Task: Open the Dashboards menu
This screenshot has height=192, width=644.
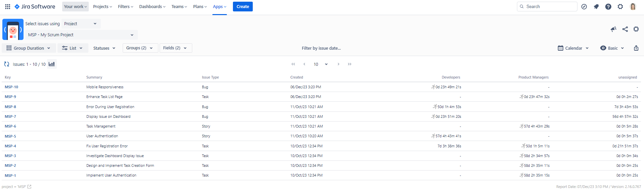Action: 152,7
